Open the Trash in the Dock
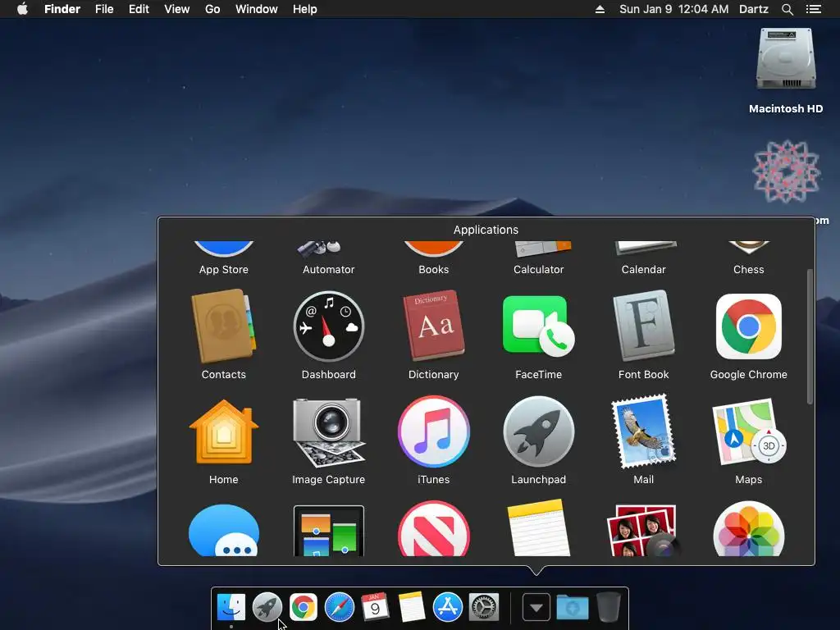This screenshot has width=840, height=630. (x=608, y=607)
